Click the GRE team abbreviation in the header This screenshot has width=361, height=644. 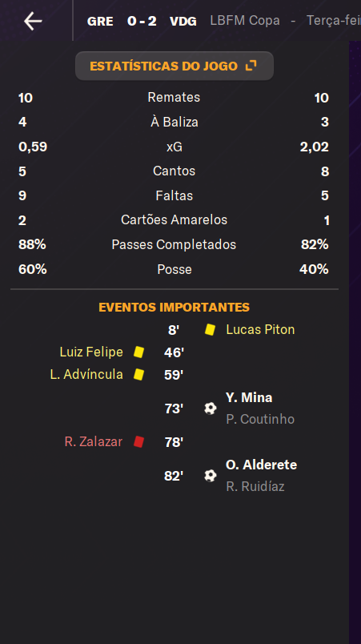pyautogui.click(x=100, y=21)
